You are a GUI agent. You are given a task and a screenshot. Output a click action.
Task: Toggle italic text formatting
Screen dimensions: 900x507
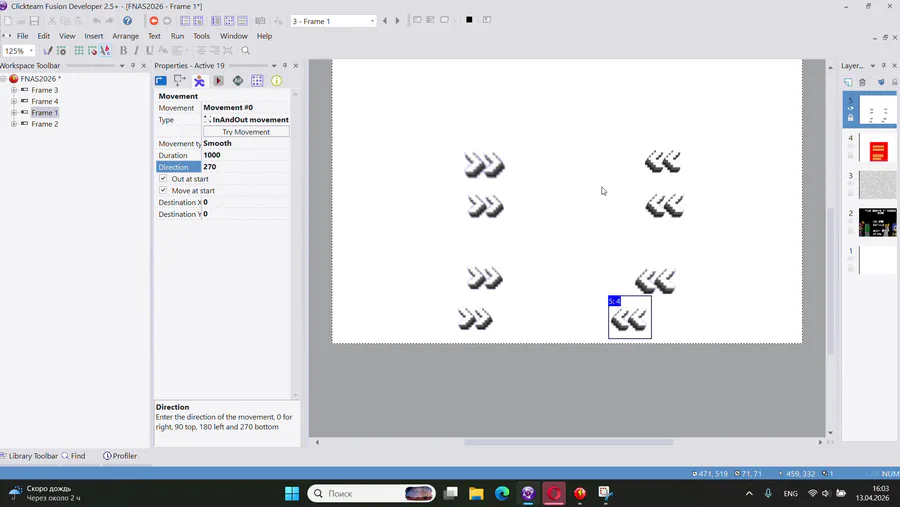coord(136,51)
